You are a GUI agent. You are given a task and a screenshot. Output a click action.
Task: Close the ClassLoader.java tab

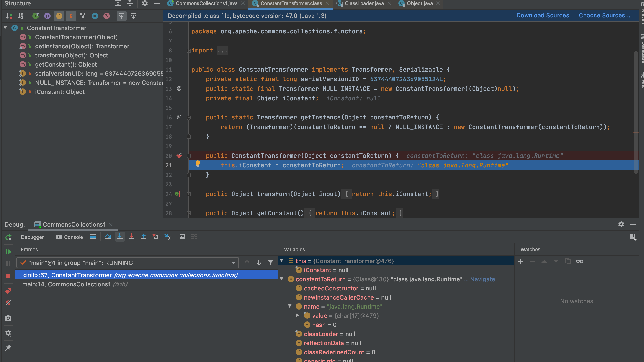point(389,3)
